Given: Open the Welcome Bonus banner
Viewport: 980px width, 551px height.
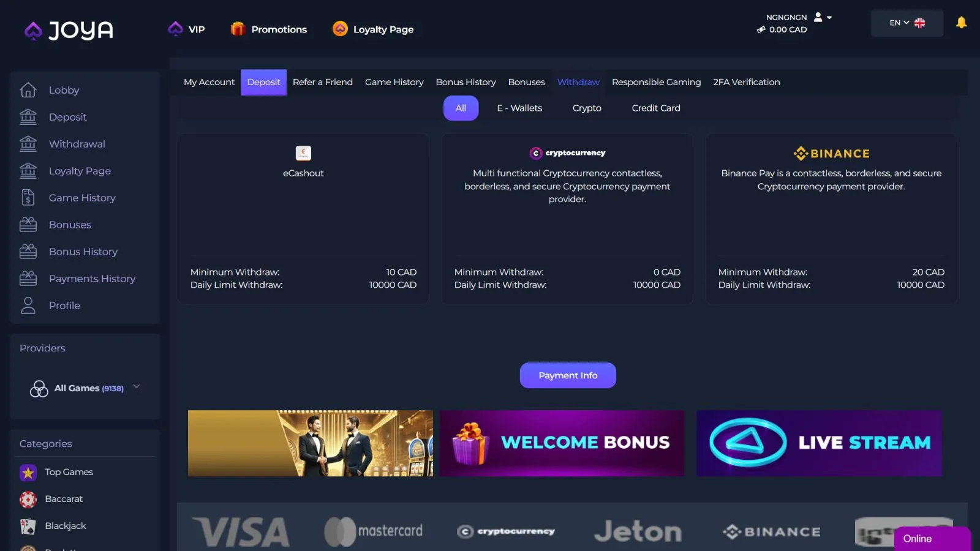Looking at the screenshot, I should click(x=562, y=443).
